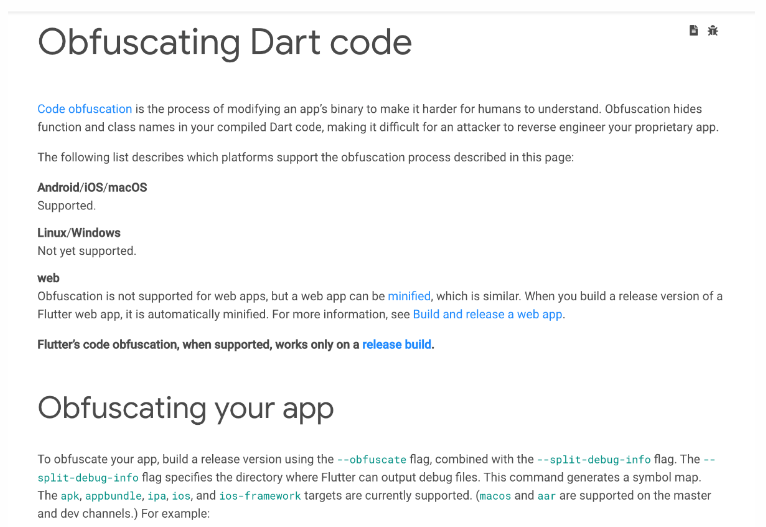Click the --obfuscate flag code text
The image size is (766, 527).
(x=372, y=460)
